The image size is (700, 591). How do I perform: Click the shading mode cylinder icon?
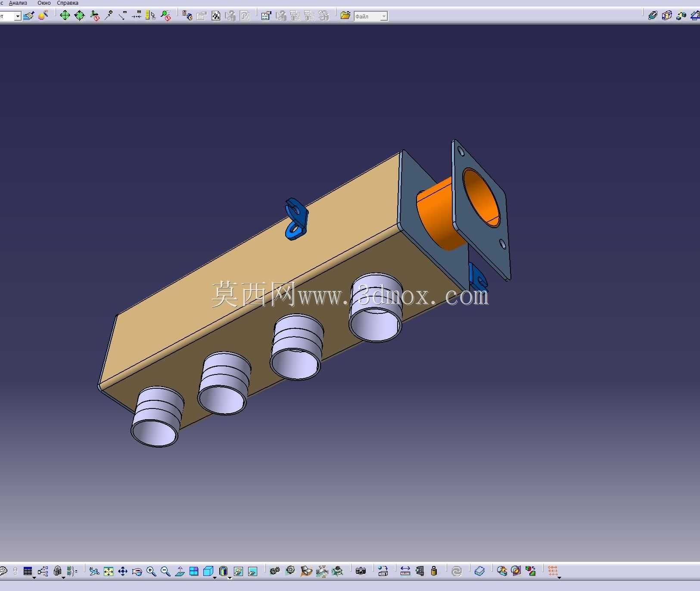(x=223, y=571)
